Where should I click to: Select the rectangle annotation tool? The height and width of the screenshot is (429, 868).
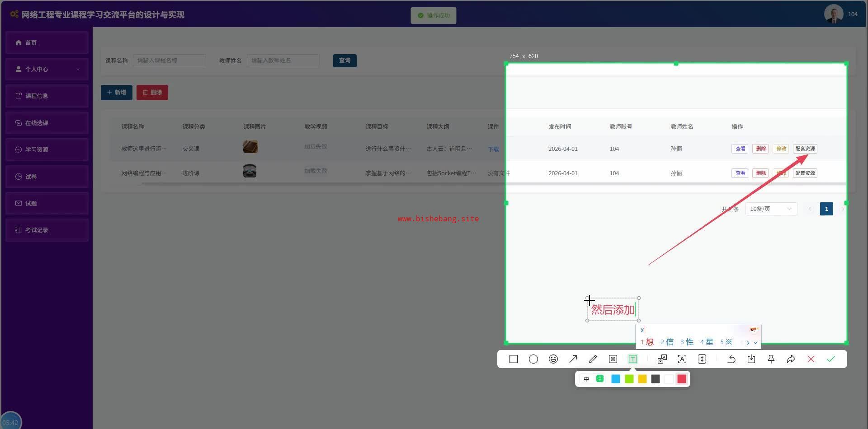coord(513,359)
